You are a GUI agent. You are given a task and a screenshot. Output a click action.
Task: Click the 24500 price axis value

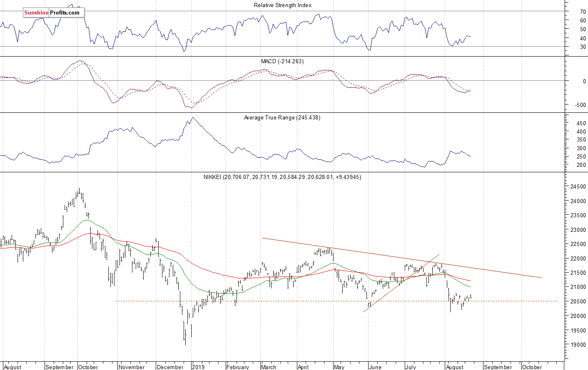click(x=578, y=187)
